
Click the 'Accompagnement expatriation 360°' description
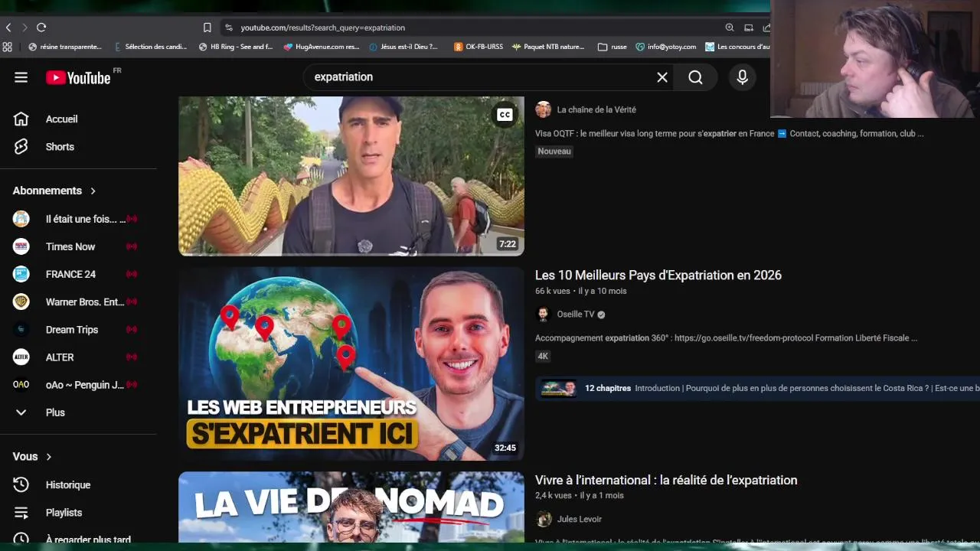(727, 337)
